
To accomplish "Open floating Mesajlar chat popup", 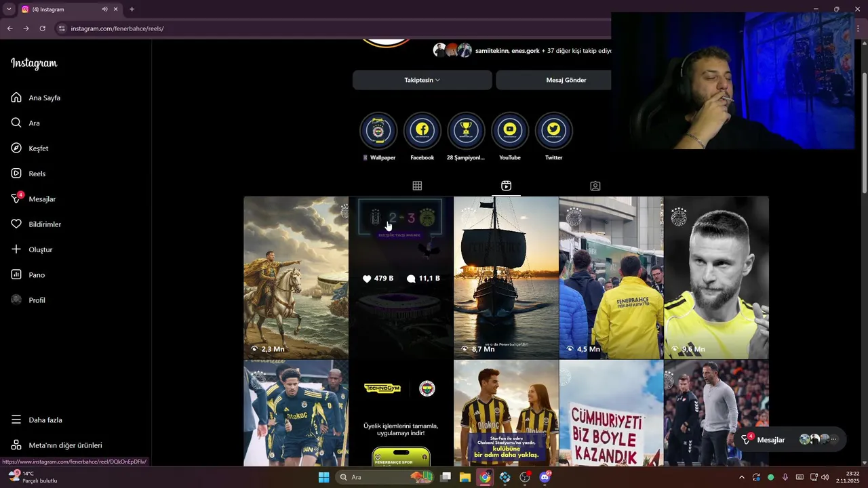I will pos(790,440).
